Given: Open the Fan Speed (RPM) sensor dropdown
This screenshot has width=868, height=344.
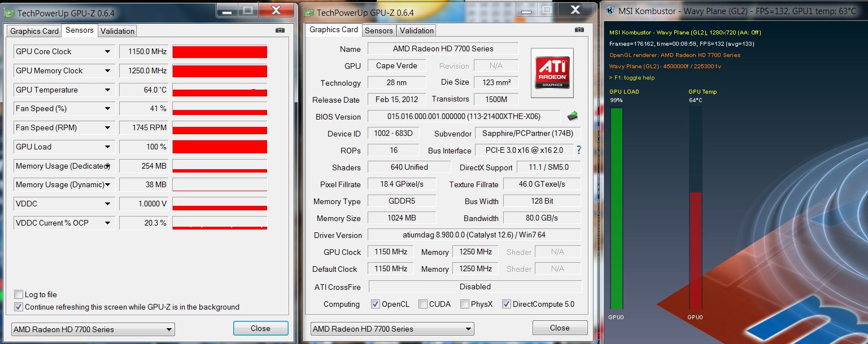Looking at the screenshot, I should click(x=107, y=128).
